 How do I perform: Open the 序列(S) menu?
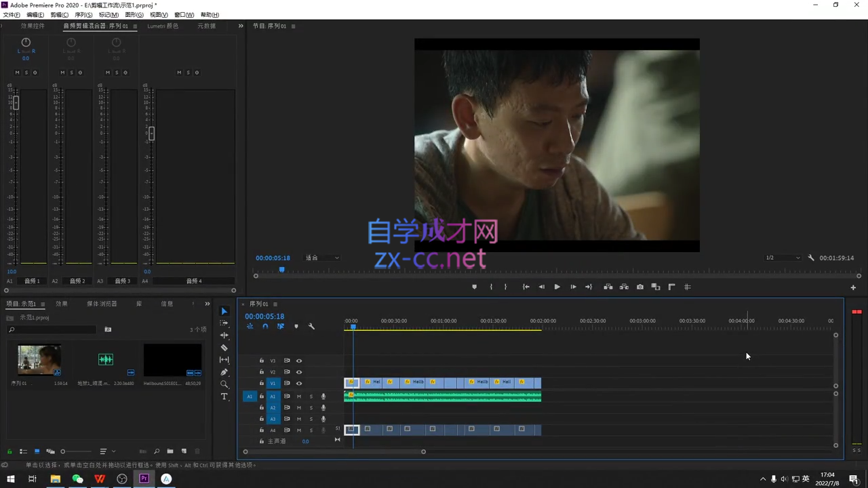[x=83, y=15]
